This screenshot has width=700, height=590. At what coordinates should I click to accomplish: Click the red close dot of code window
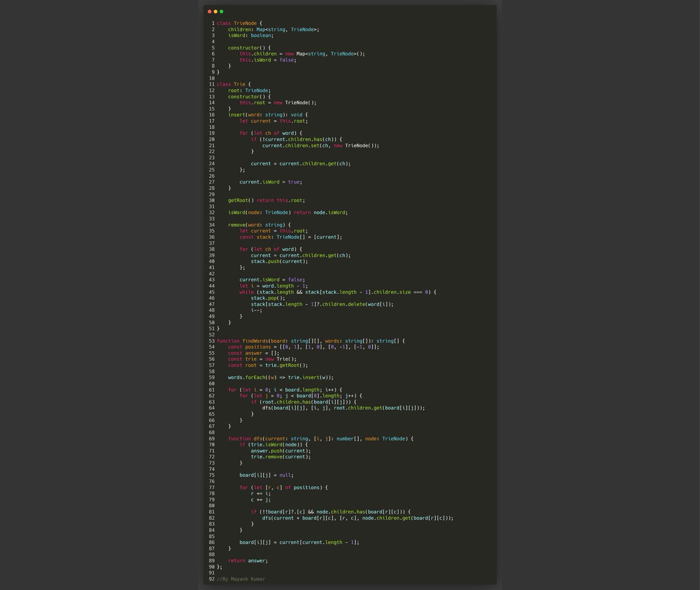click(209, 12)
